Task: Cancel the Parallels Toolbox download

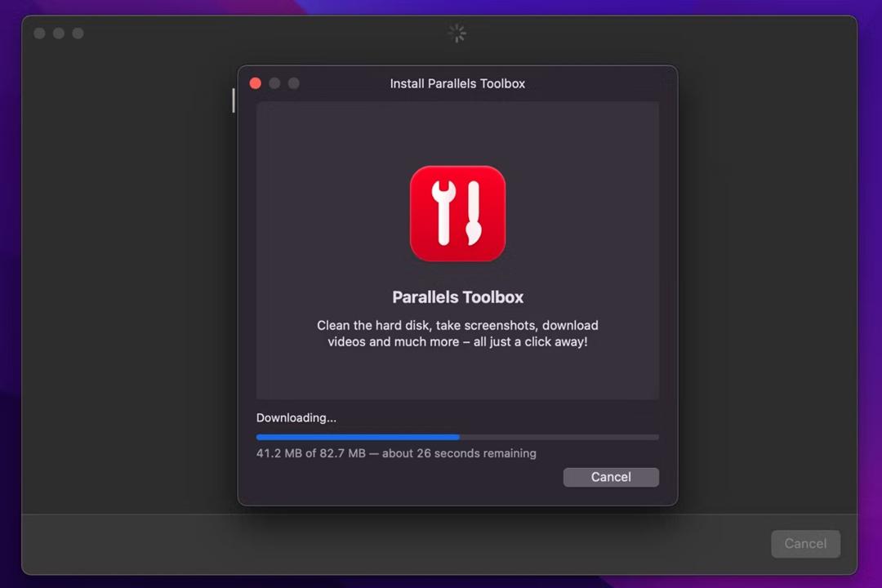Action: (x=611, y=477)
